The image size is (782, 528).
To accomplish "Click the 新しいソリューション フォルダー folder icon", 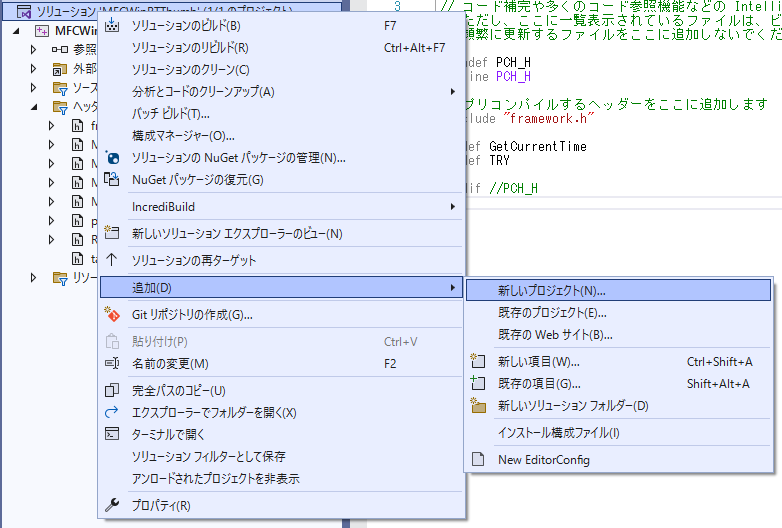I will (x=478, y=405).
